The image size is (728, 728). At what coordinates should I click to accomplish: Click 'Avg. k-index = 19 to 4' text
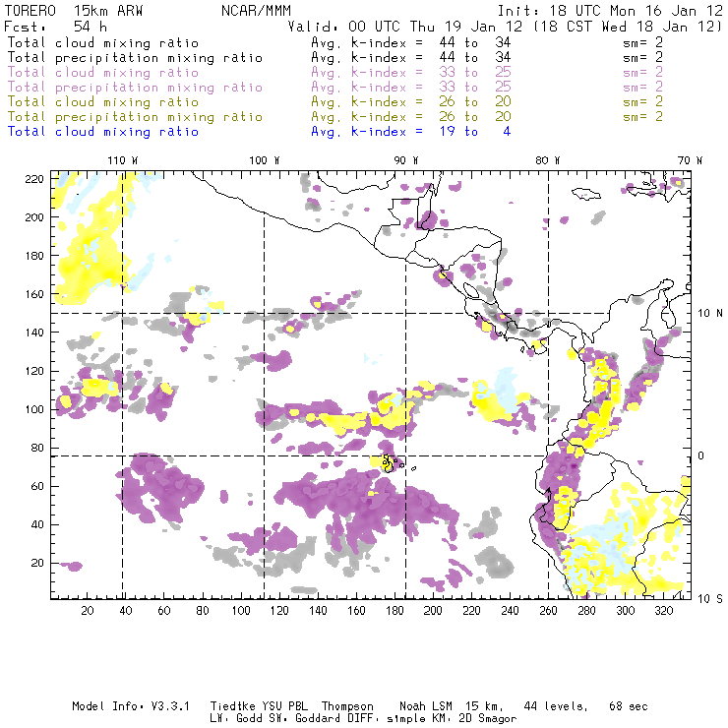pyautogui.click(x=410, y=132)
